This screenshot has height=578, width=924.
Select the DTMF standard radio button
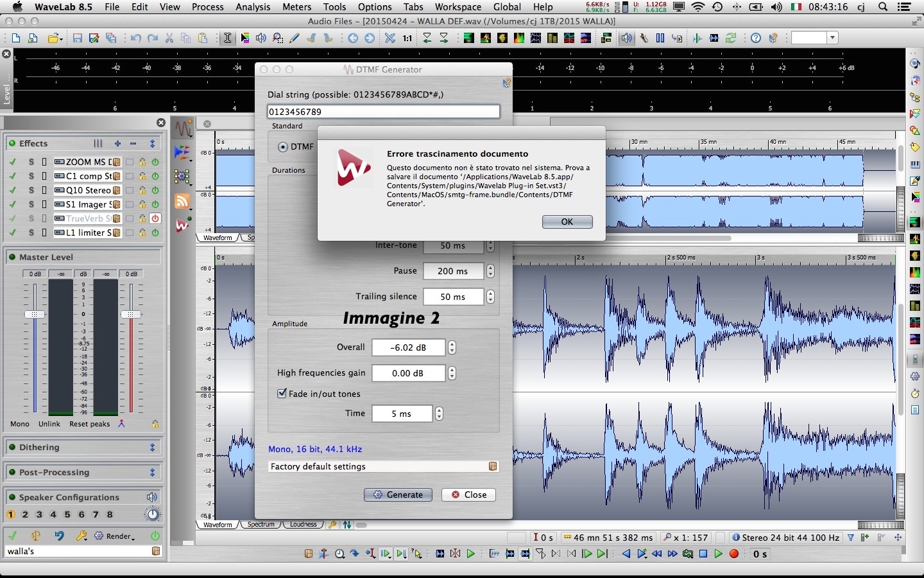(283, 147)
